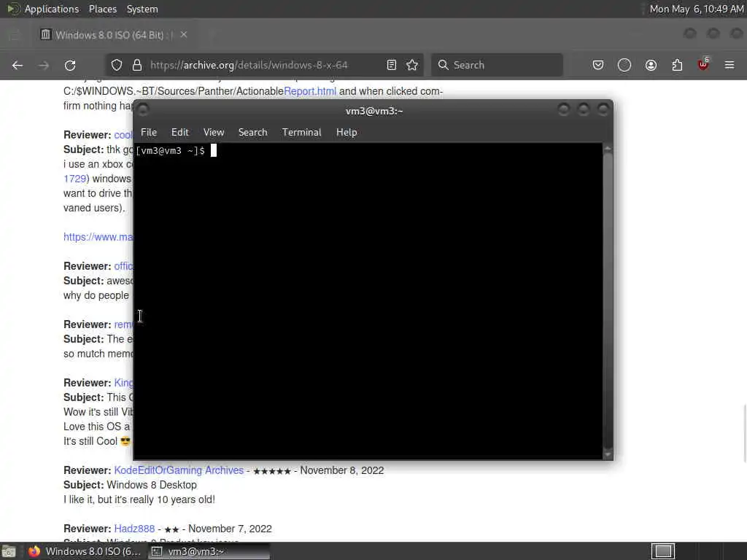This screenshot has height=560, width=747.
Task: Click Firefox forward arrow button
Action: point(44,65)
